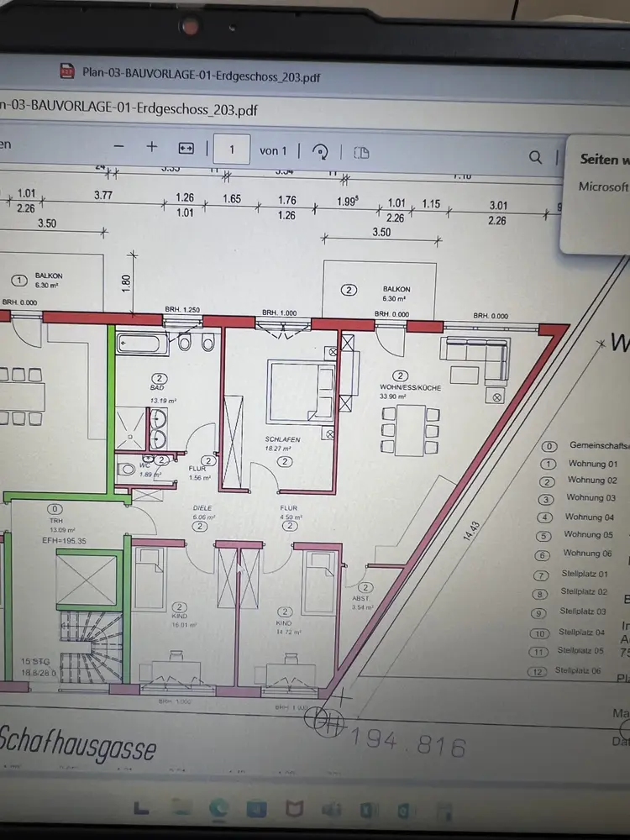Click the '14.43' diagonal wall dimension
The width and height of the screenshot is (630, 840).
click(471, 531)
